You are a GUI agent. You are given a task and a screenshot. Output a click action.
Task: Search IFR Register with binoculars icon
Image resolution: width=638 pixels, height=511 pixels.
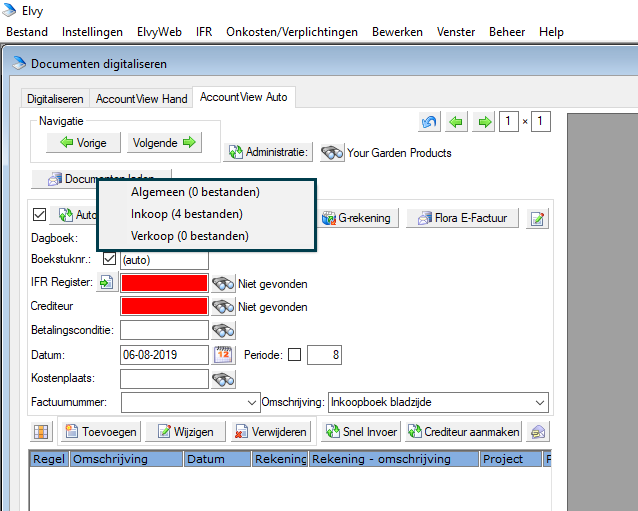[224, 283]
